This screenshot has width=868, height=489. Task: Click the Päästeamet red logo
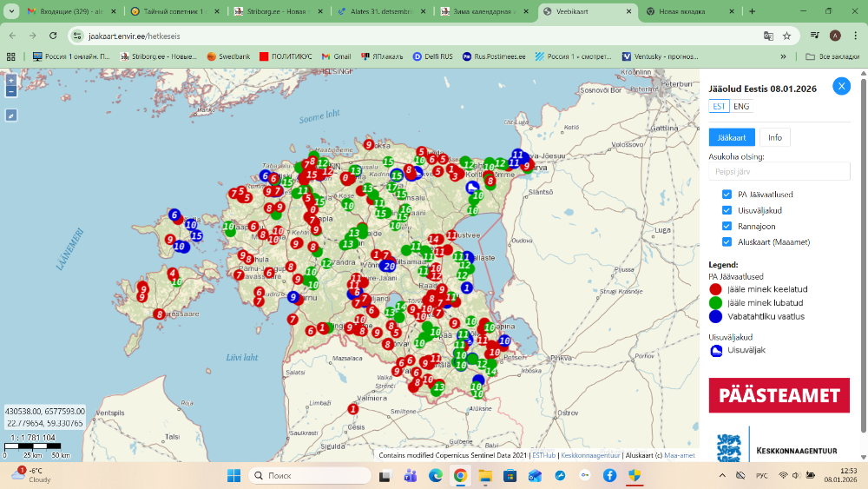click(x=778, y=395)
